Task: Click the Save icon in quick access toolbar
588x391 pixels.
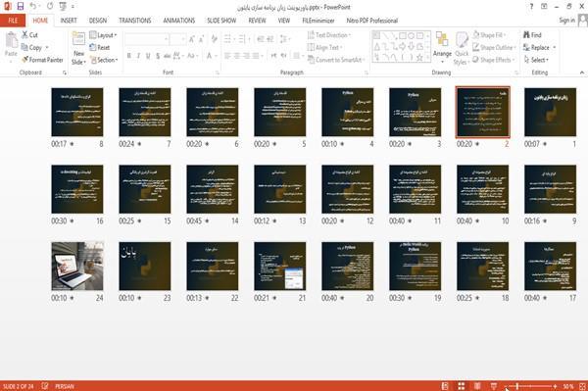Action: pos(20,7)
